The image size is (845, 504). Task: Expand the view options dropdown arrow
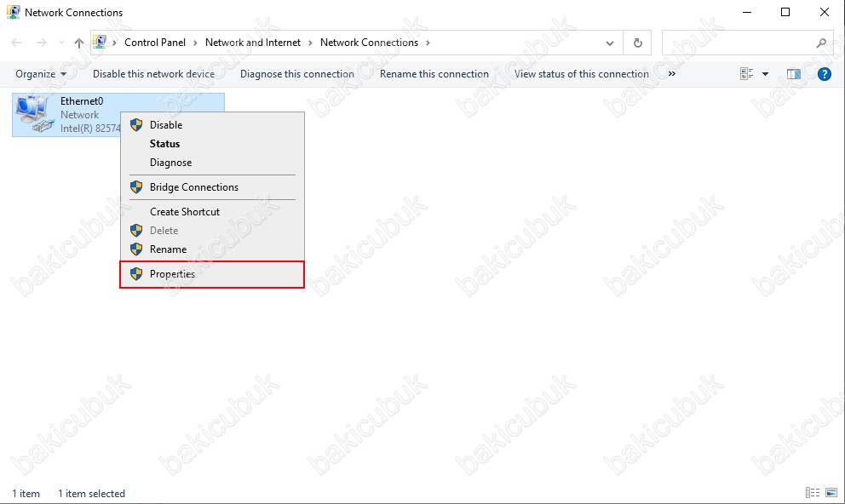765,74
